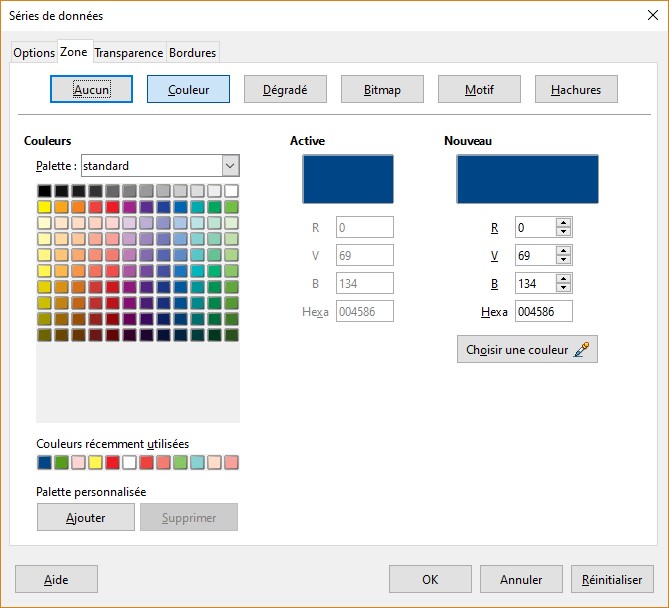Increase the B value with up arrow
Viewport: 669px width, 608px height.
point(563,279)
